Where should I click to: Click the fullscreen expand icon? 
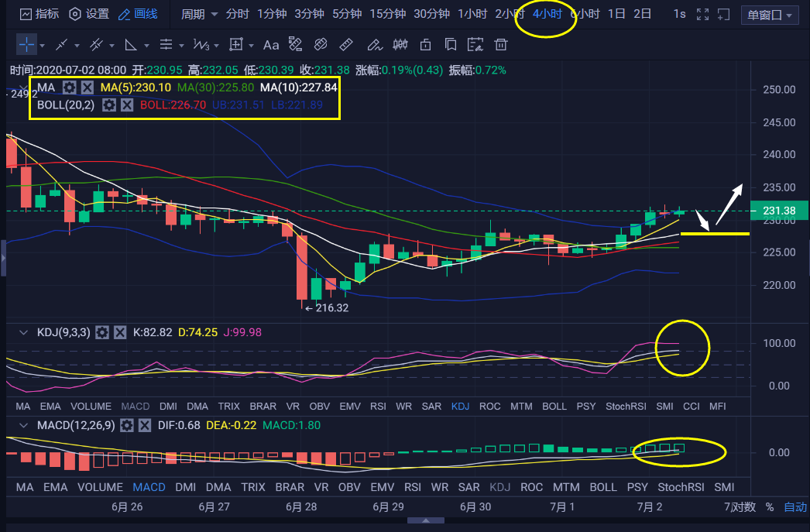tap(702, 15)
